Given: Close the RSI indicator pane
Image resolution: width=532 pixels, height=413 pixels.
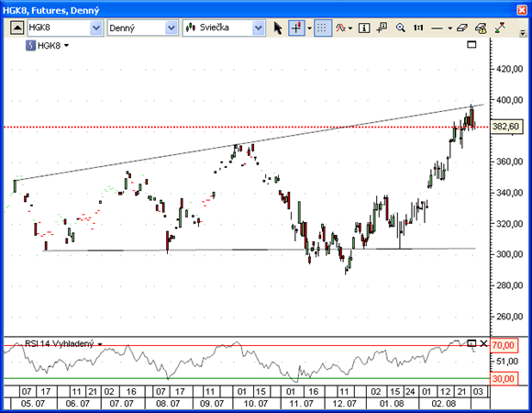Looking at the screenshot, I should [x=483, y=344].
